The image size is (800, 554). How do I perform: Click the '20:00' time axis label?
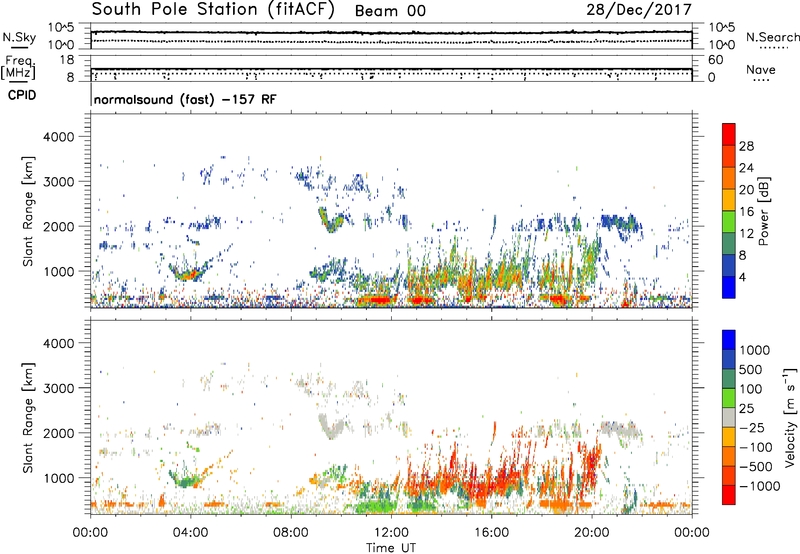[592, 533]
